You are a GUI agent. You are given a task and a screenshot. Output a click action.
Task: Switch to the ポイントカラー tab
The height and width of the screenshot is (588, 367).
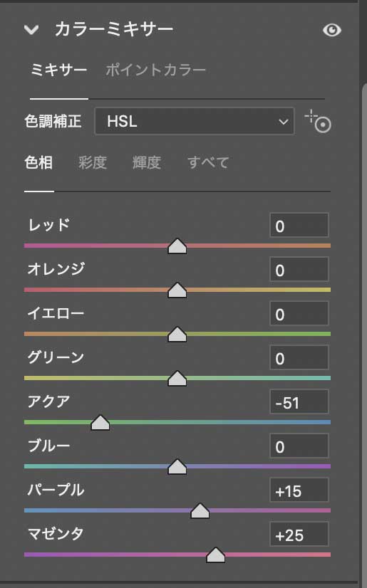[156, 70]
